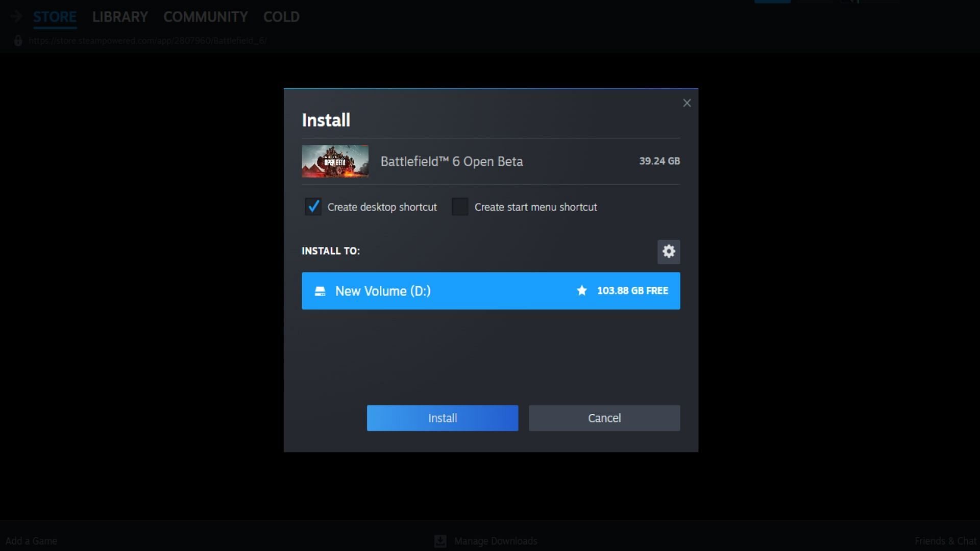
Task: Click the Manage Downloads icon
Action: pos(440,541)
